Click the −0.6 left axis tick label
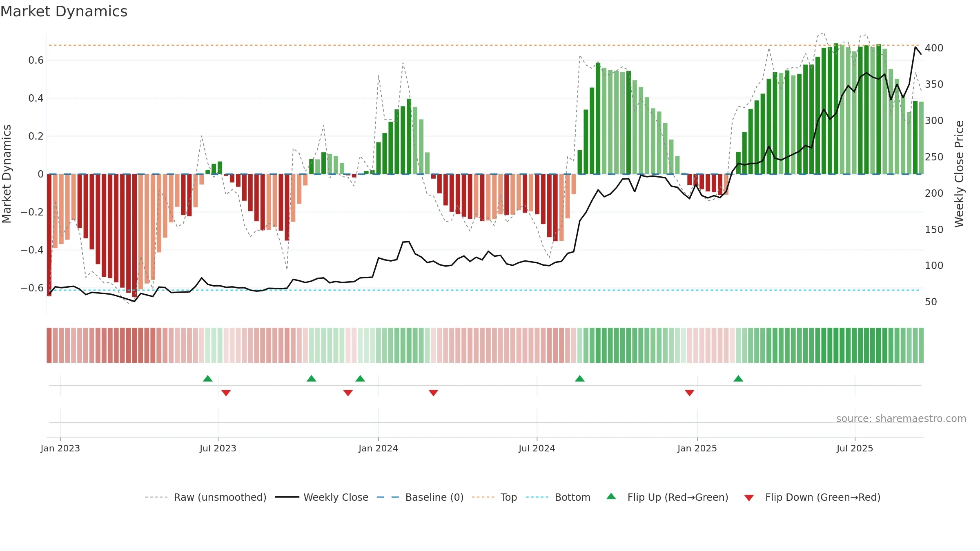Image resolution: width=980 pixels, height=551 pixels. (32, 288)
